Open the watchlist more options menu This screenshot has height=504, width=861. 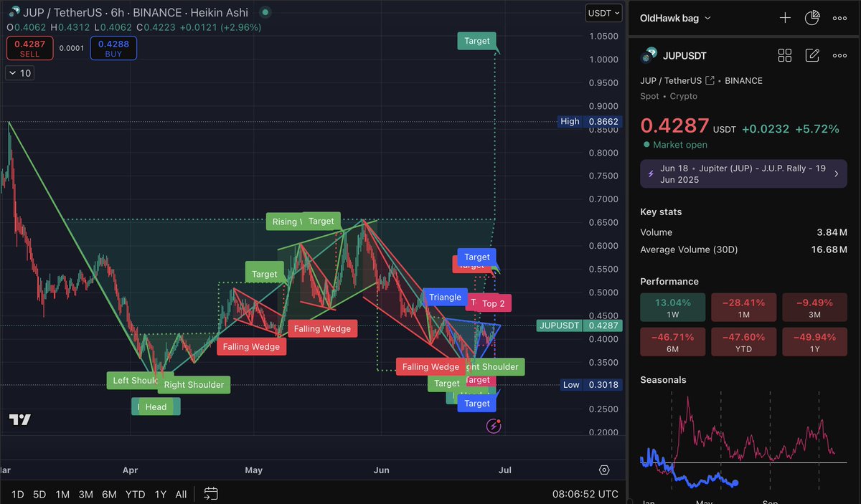[839, 18]
